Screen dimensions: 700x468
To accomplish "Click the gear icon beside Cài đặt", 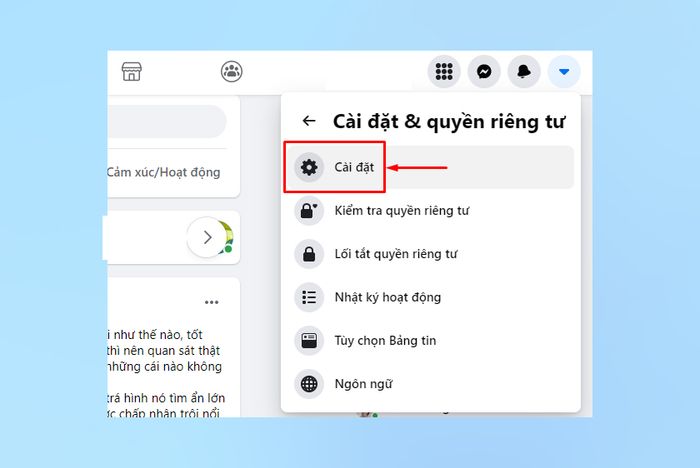I will point(309,167).
